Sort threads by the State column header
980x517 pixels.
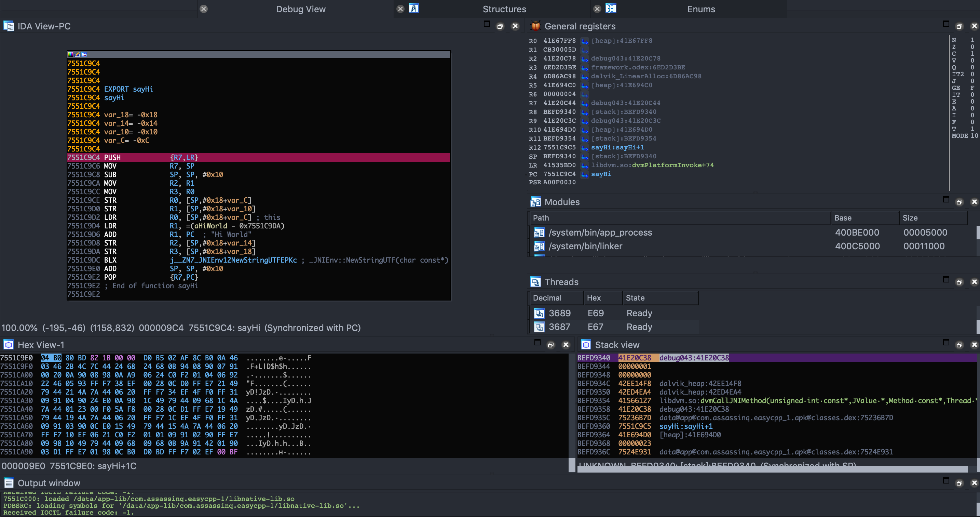[x=635, y=298]
